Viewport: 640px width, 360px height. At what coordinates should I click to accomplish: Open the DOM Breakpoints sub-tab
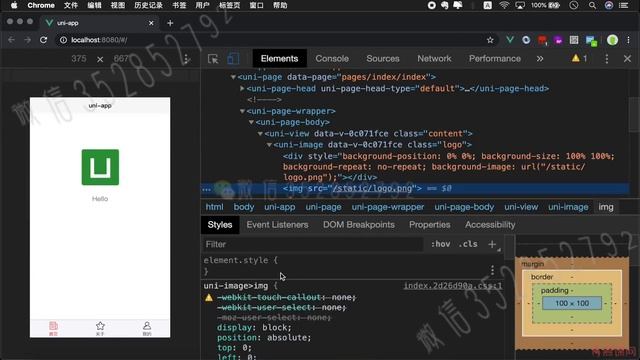tap(359, 225)
